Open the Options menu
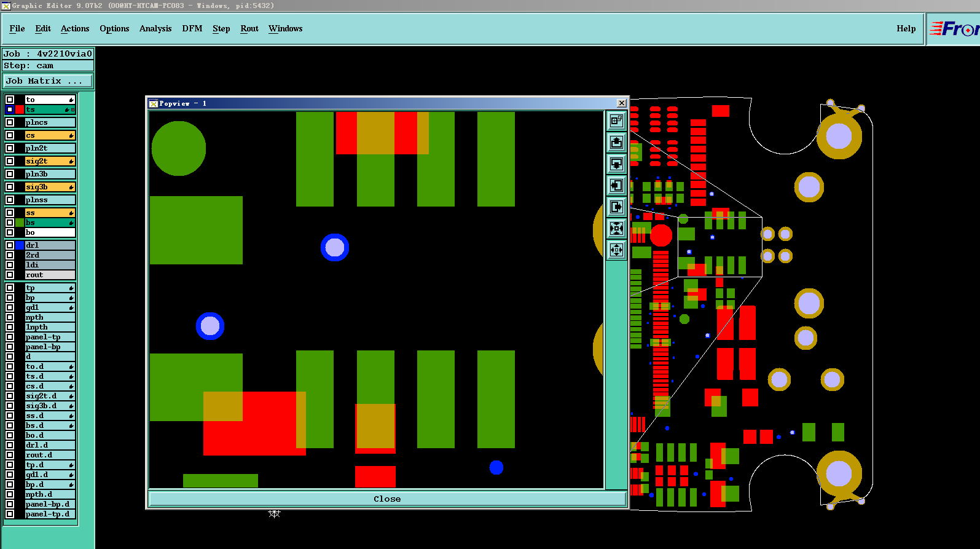The width and height of the screenshot is (980, 549). click(x=114, y=29)
